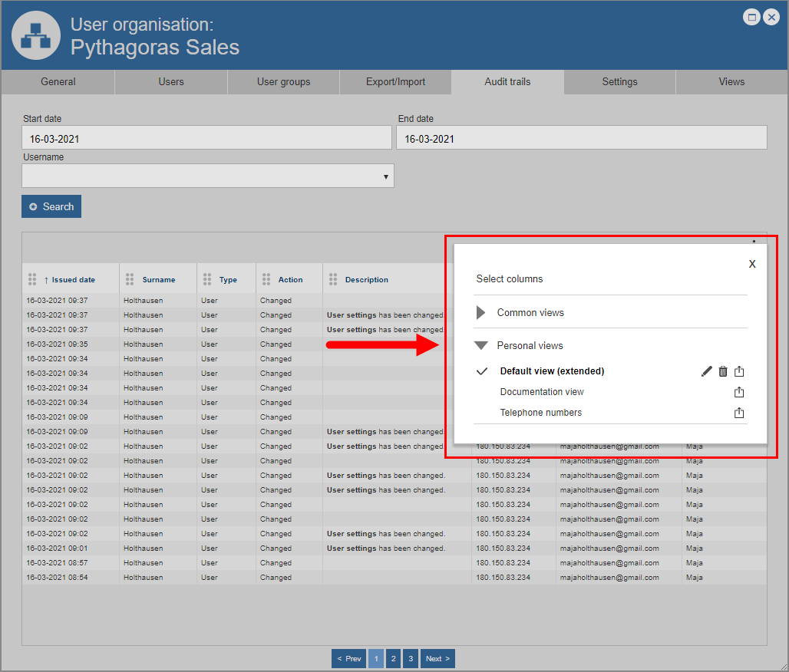Select page 1 in pagination
This screenshot has width=789, height=672.
pyautogui.click(x=376, y=659)
